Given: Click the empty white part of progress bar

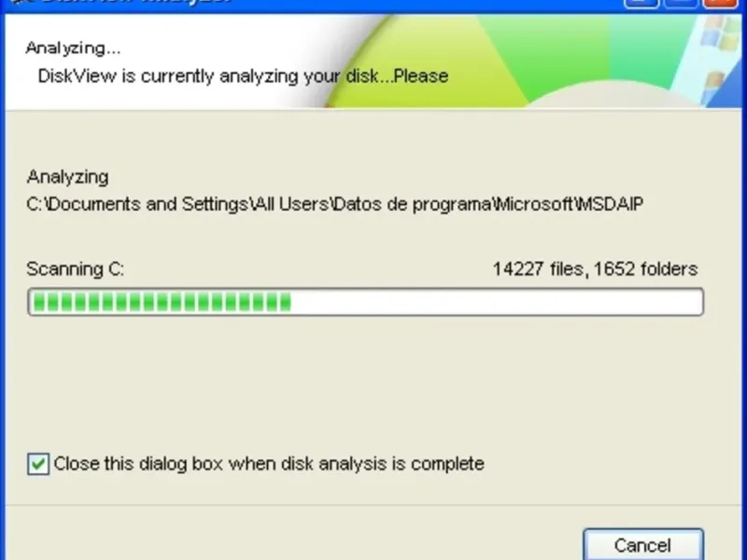Looking at the screenshot, I should 496,301.
